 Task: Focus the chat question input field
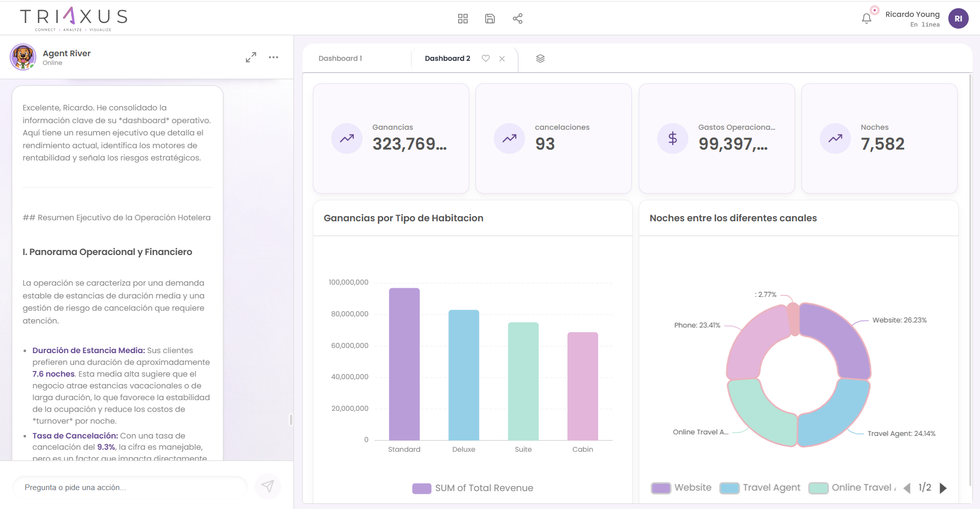point(130,488)
